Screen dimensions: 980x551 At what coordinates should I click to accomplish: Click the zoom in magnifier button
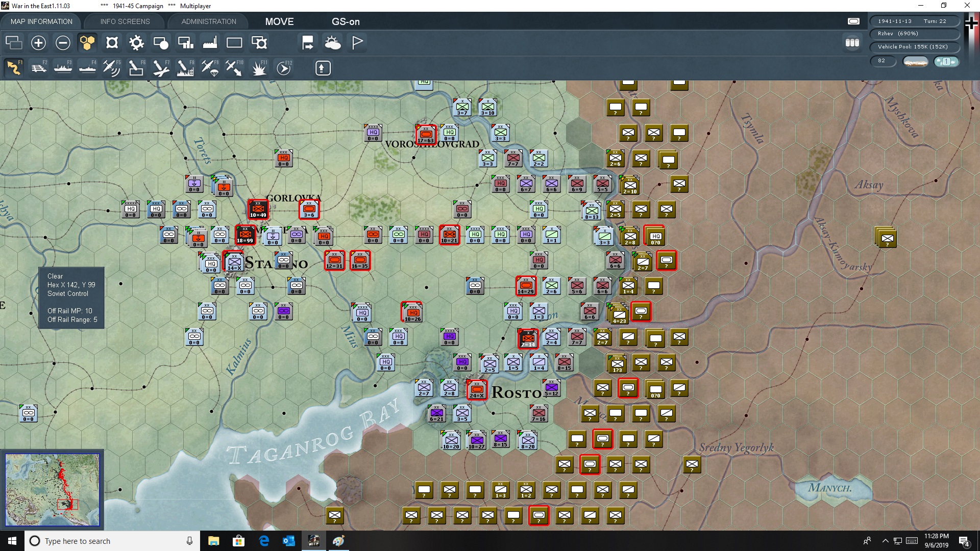pyautogui.click(x=38, y=43)
